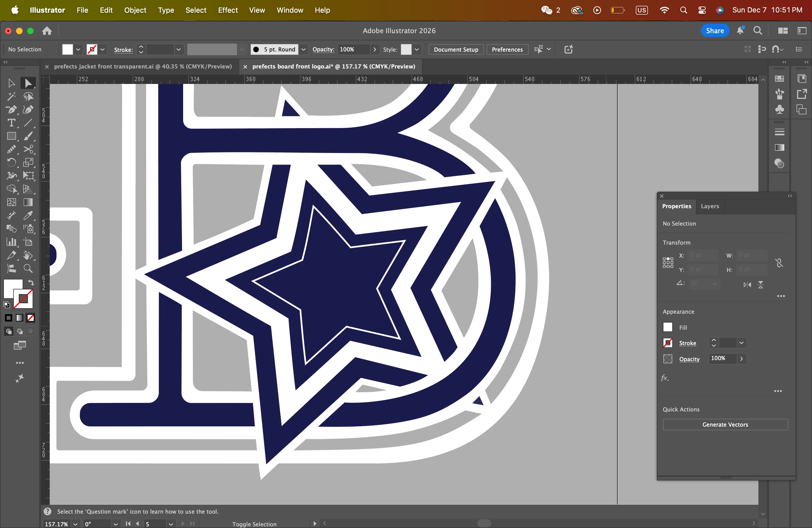Open the Object menu
The height and width of the screenshot is (528, 812).
tap(135, 10)
